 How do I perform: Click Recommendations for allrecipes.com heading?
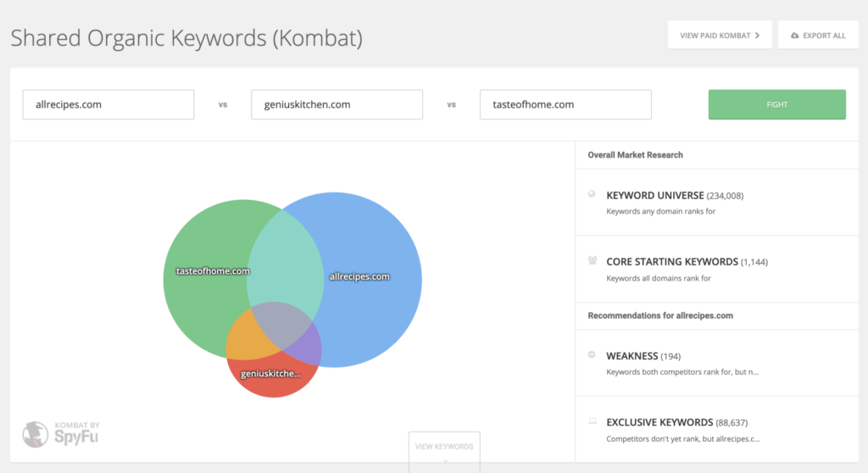660,315
